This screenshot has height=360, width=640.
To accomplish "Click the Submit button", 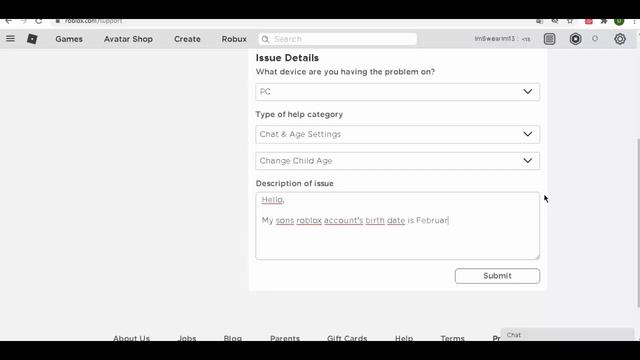I will click(497, 276).
